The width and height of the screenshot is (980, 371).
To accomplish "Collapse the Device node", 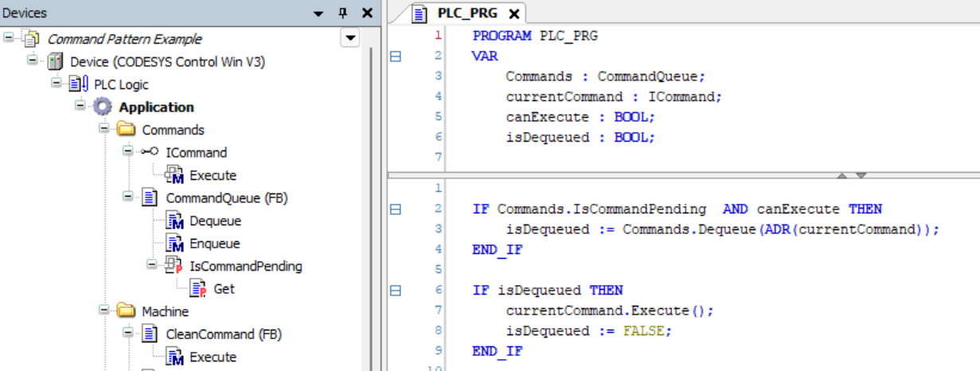I will (33, 61).
